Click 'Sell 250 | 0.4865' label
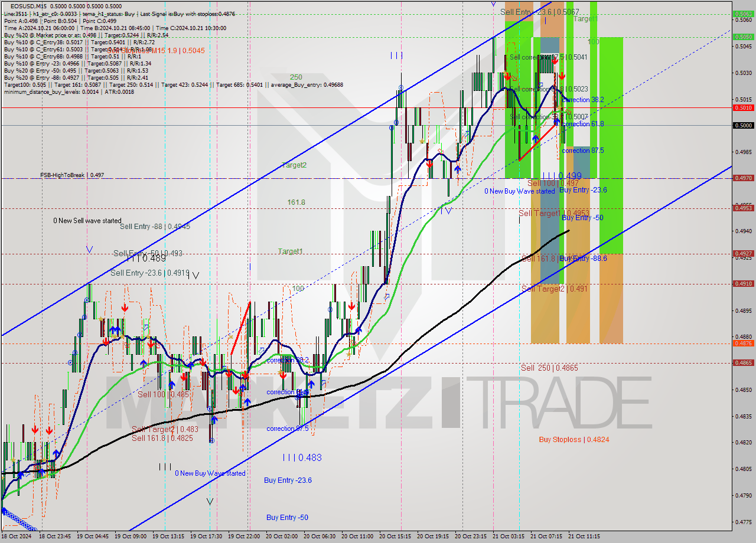 (x=549, y=368)
